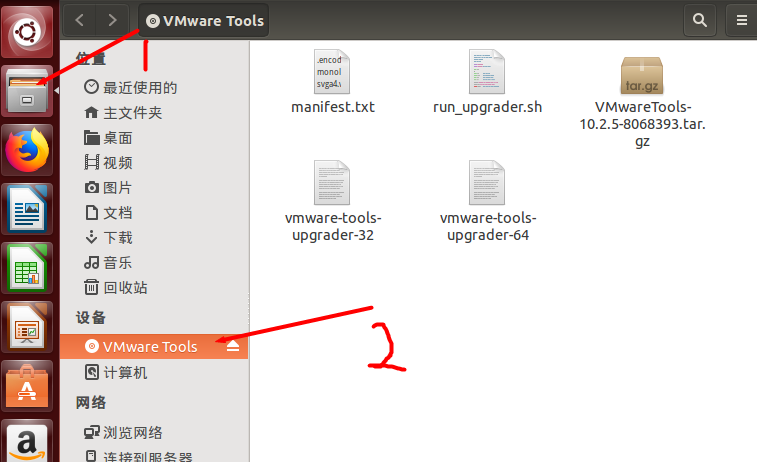757x462 pixels.
Task: Select the vmware-tools-upgrader-32 file icon
Action: point(332,182)
